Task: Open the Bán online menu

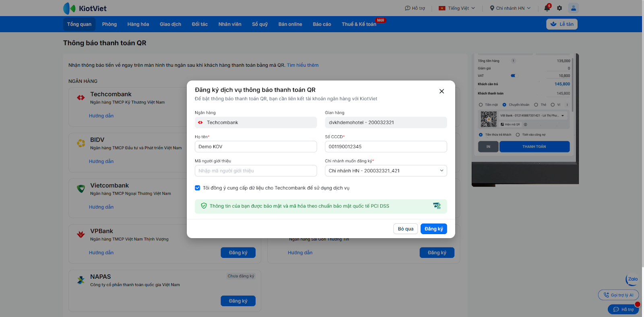Action: click(290, 24)
